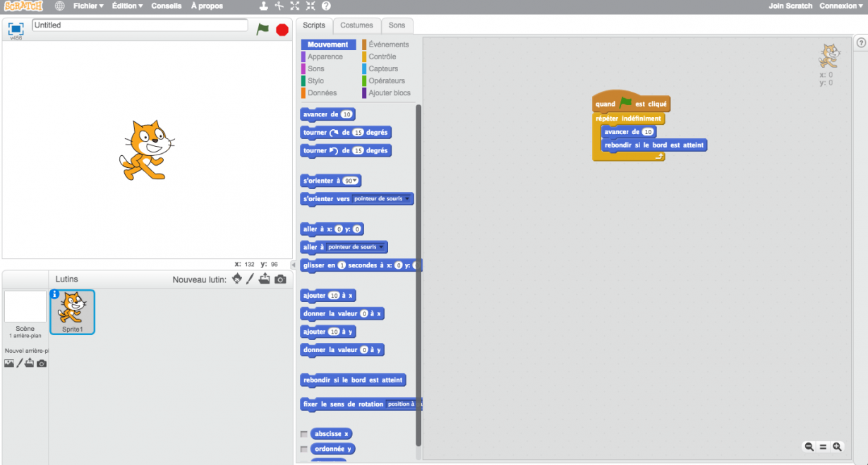Paint a new sprite with the brush

pyautogui.click(x=250, y=279)
